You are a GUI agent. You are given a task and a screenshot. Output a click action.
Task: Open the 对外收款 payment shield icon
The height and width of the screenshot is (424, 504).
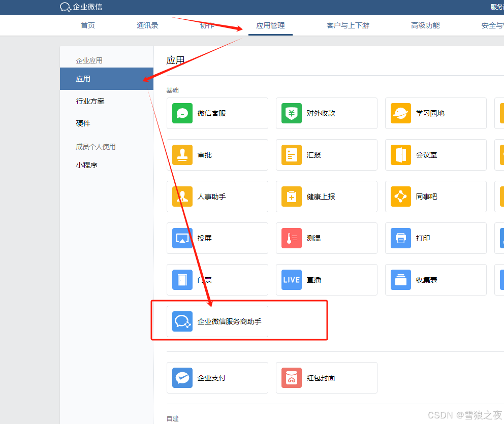pos(292,113)
